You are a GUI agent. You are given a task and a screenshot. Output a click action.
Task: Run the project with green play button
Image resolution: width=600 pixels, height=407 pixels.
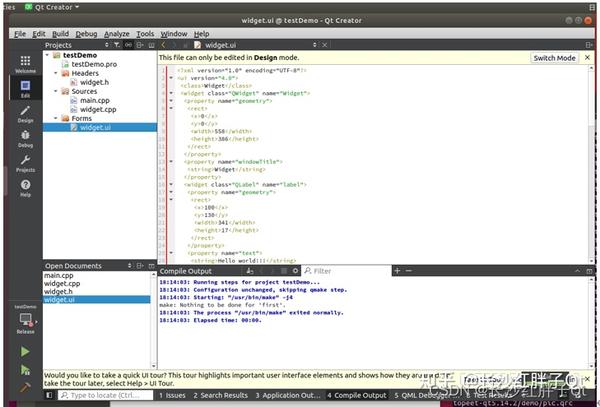point(25,351)
